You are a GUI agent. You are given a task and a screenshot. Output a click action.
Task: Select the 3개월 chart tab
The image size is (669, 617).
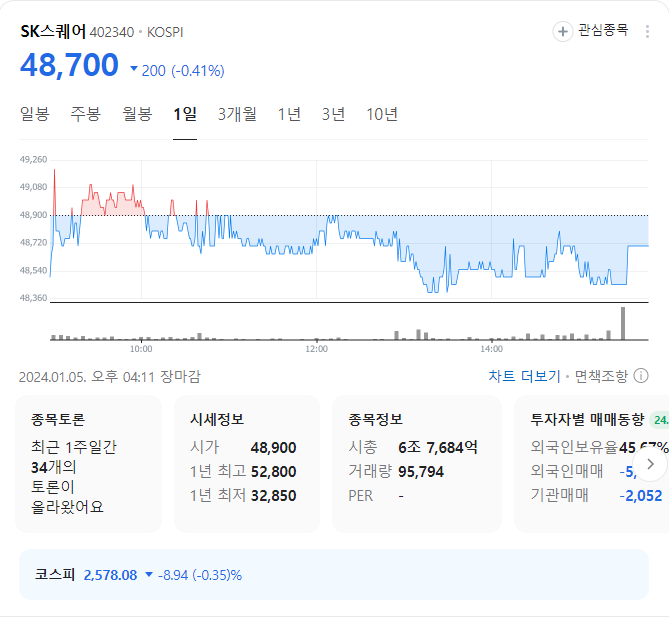[x=237, y=114]
